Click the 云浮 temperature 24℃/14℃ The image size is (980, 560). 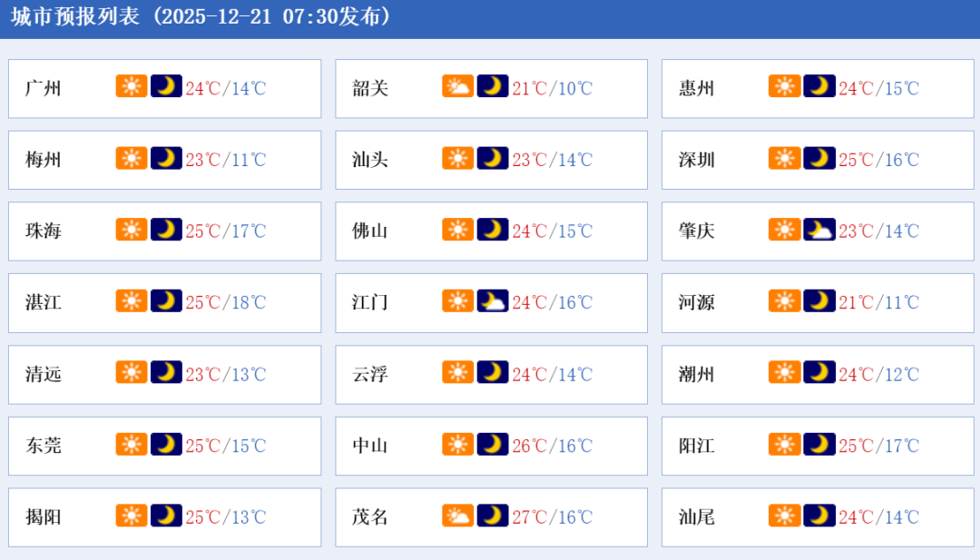(x=552, y=374)
